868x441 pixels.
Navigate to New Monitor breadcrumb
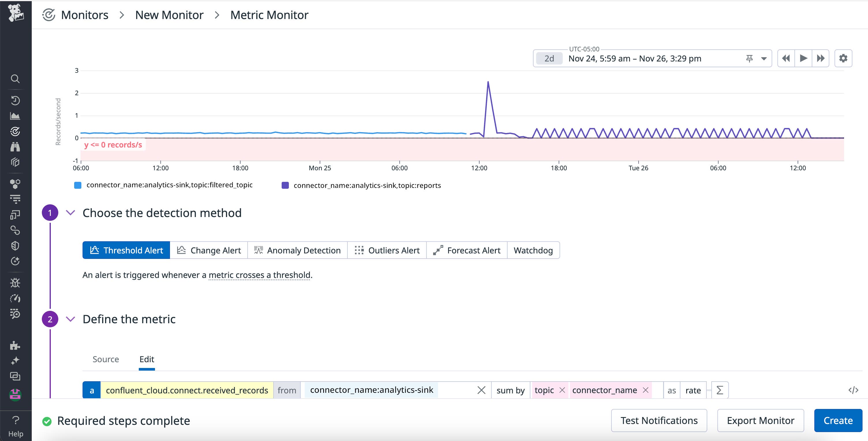pyautogui.click(x=169, y=14)
